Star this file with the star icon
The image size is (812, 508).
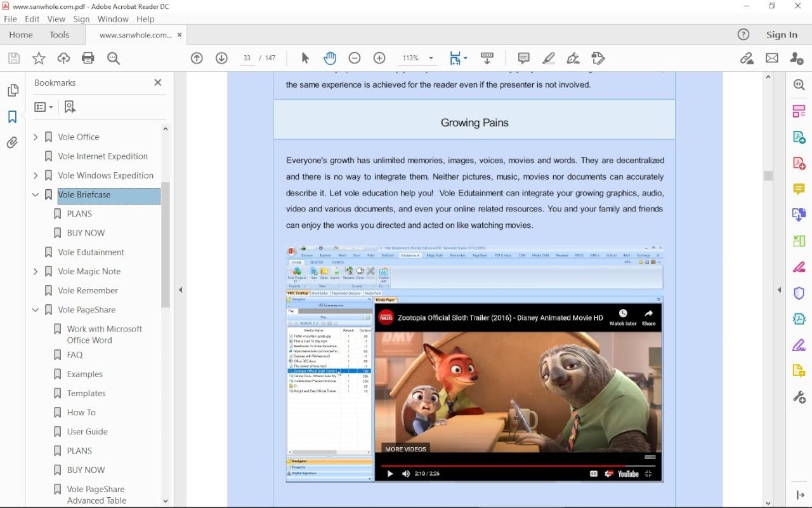[39, 58]
